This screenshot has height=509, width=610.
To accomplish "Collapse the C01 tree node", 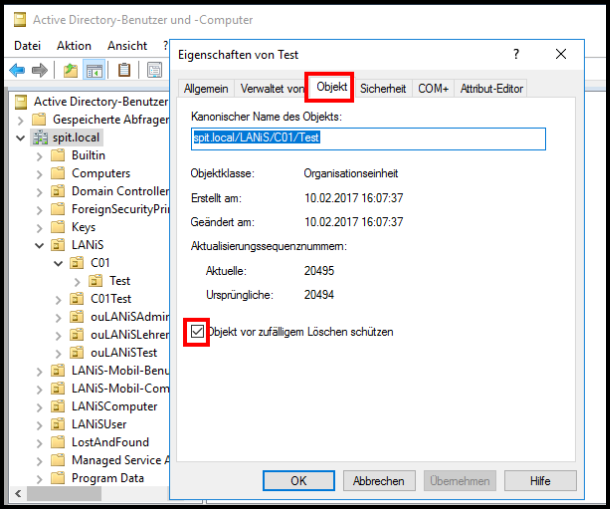I will pyautogui.click(x=58, y=263).
